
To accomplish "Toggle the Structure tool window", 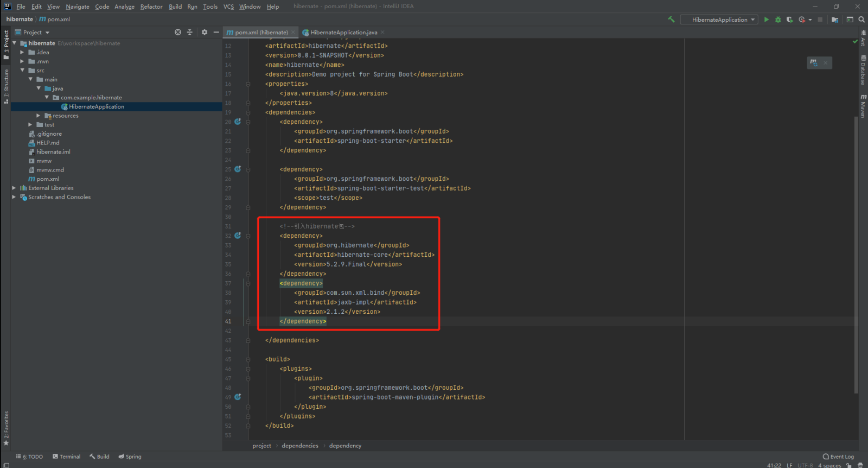I will tap(6, 86).
